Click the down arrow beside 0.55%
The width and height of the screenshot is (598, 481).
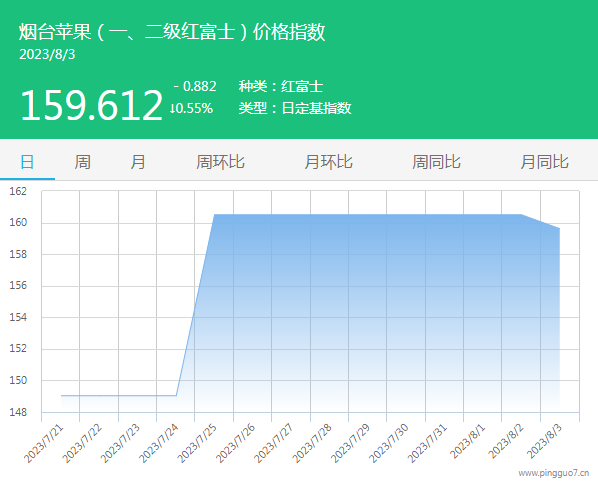172,109
